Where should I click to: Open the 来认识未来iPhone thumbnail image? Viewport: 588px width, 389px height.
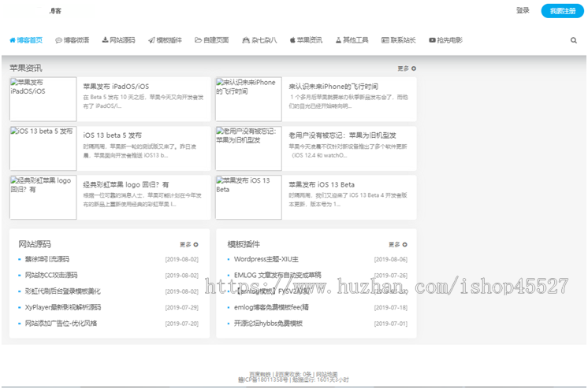pyautogui.click(x=248, y=99)
